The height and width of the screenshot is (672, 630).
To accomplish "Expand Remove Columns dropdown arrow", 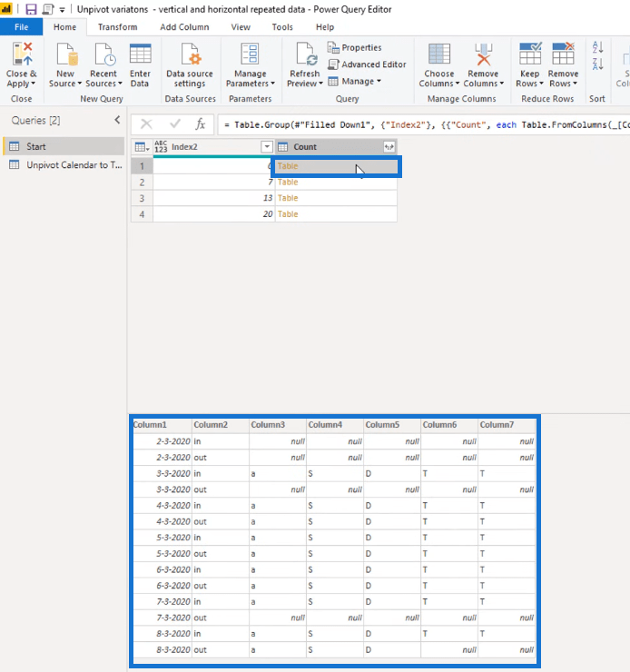I will (501, 84).
